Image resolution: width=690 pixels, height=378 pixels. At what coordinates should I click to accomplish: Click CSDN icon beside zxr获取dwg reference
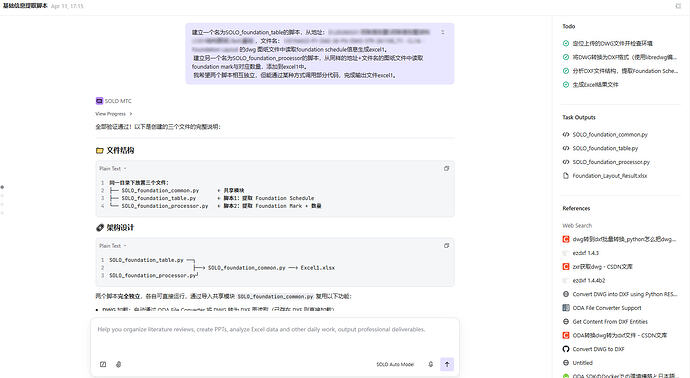coord(566,267)
